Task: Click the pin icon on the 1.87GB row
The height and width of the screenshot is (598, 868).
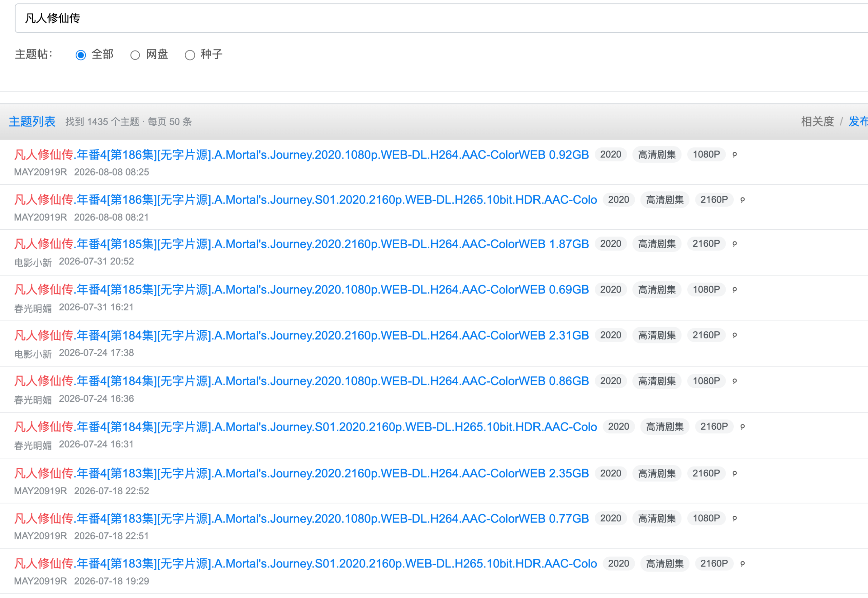Action: coord(734,244)
